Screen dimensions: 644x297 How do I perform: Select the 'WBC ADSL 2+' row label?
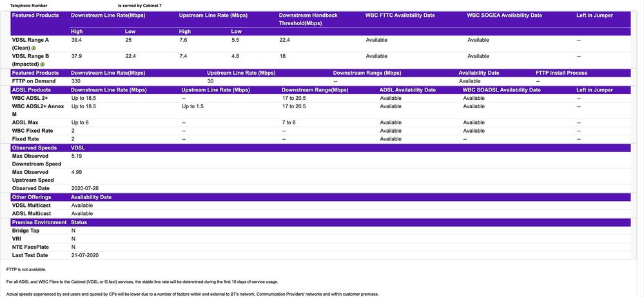click(30, 98)
